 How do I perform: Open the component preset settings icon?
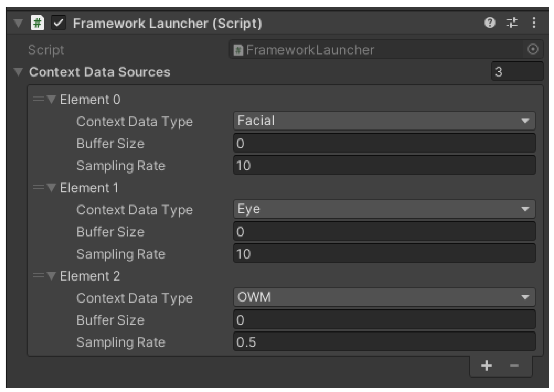(x=512, y=23)
